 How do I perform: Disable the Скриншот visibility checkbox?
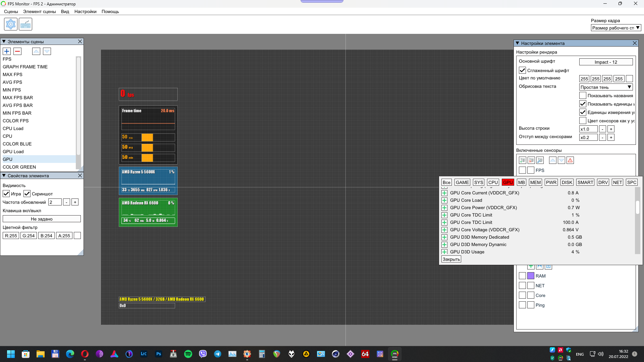pos(27,194)
